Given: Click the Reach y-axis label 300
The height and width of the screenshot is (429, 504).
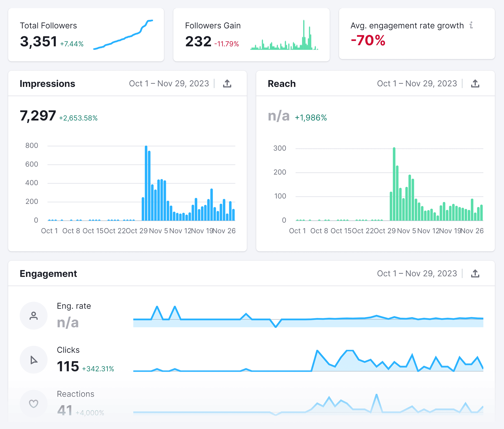Looking at the screenshot, I should tap(280, 148).
